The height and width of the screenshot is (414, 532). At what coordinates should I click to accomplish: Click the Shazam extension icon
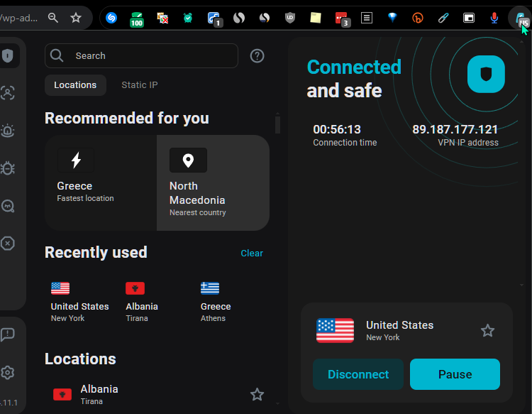pyautogui.click(x=111, y=18)
